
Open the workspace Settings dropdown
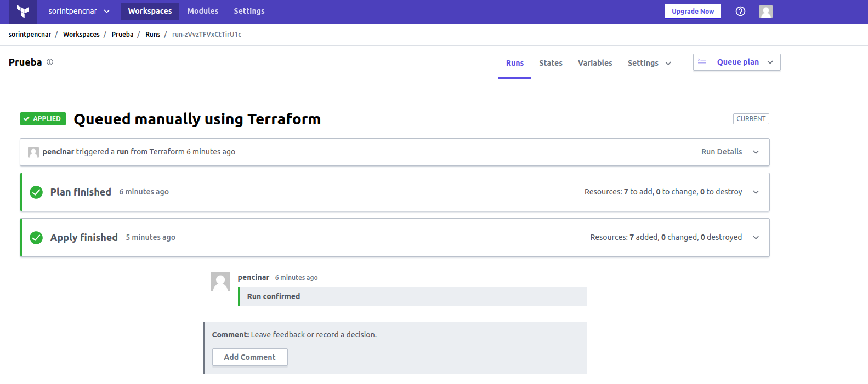[x=649, y=63]
